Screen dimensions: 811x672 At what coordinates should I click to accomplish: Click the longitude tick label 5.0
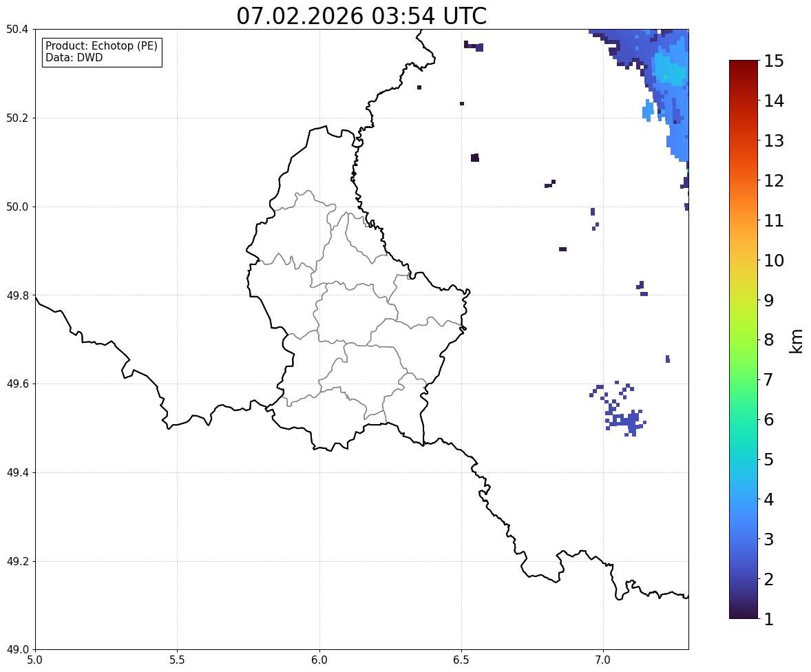(x=35, y=660)
